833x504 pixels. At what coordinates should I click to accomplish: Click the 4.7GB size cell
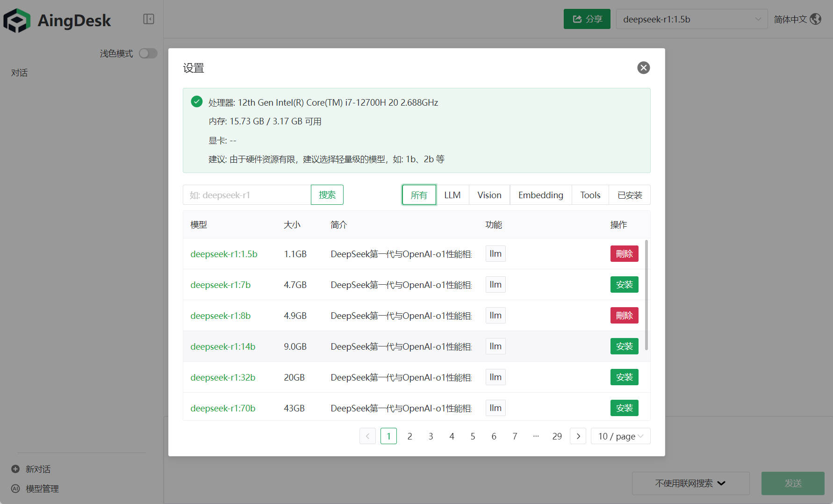click(x=295, y=285)
